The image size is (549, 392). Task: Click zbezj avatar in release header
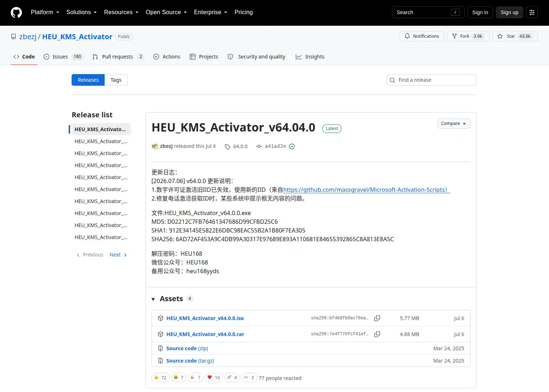pos(155,146)
